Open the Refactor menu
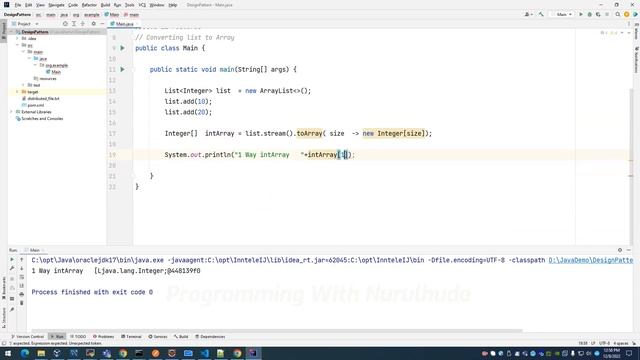The width and height of the screenshot is (640, 360). tap(89, 5)
